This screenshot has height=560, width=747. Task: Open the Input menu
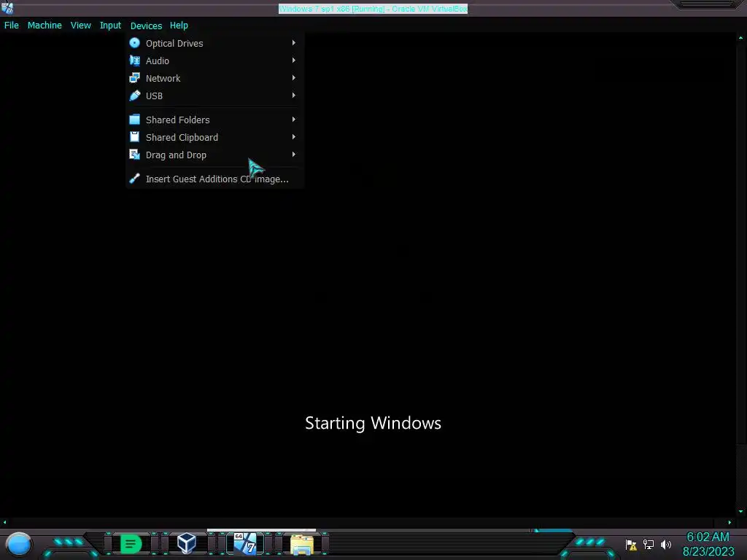pos(110,26)
